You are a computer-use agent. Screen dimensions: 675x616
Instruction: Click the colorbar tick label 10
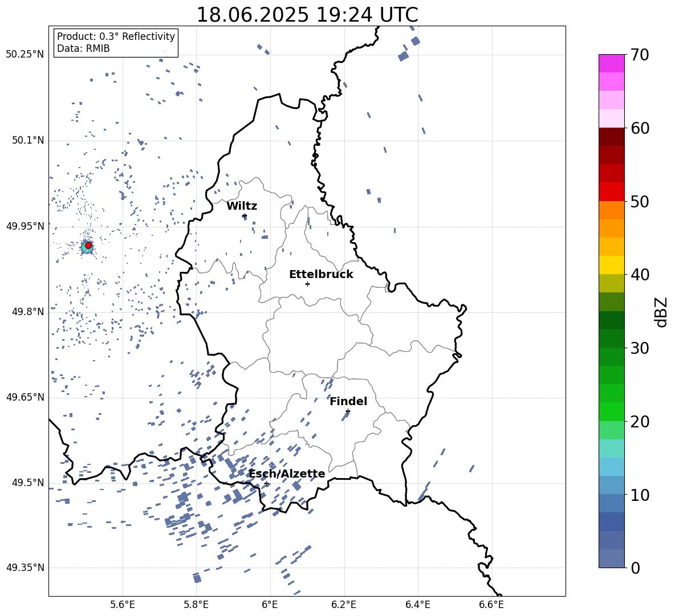point(640,495)
